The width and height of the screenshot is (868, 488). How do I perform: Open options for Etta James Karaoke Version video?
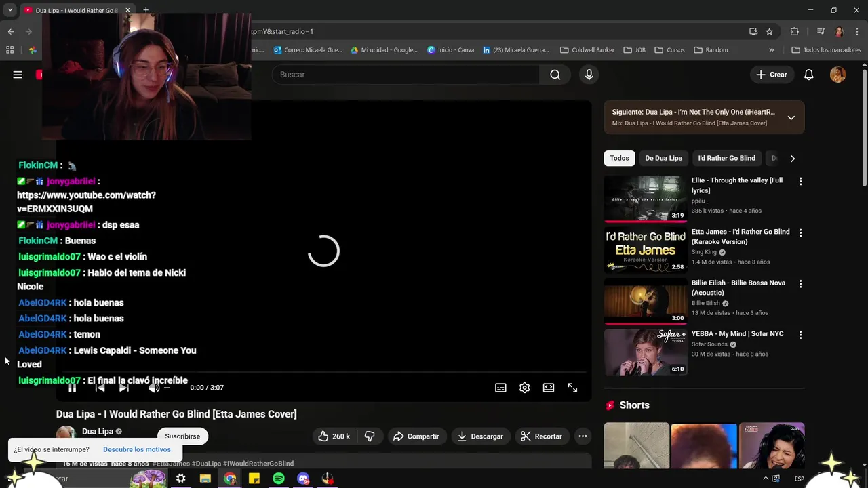coord(800,232)
